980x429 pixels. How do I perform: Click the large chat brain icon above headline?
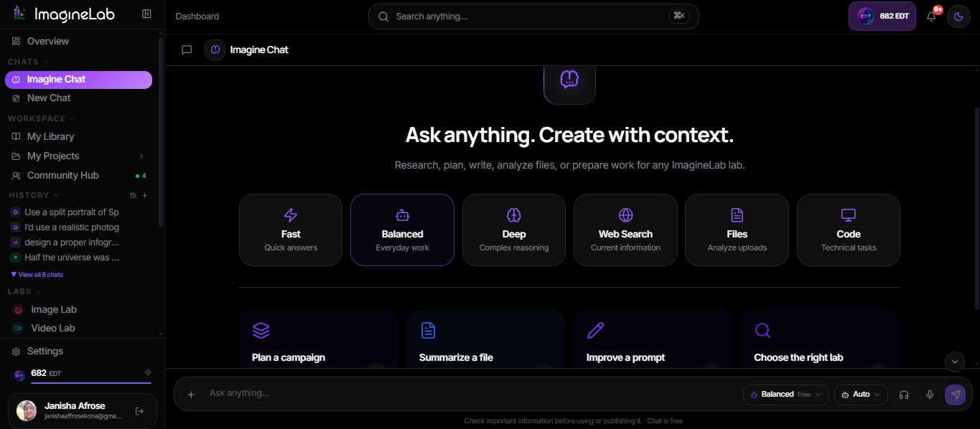pos(569,79)
